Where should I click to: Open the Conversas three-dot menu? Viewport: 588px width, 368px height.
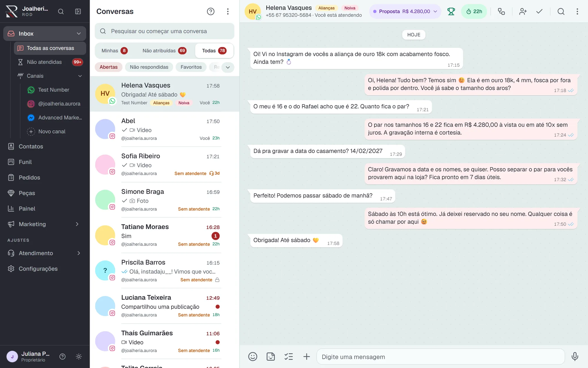[x=228, y=11]
